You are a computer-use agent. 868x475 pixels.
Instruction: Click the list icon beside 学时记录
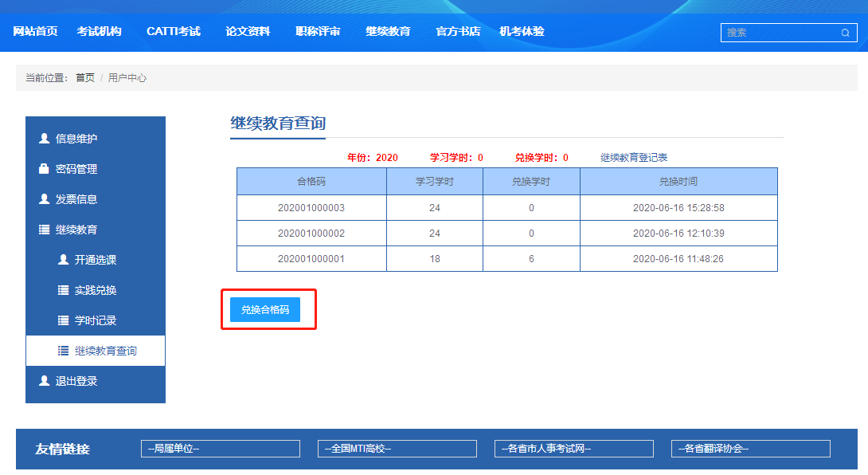63,320
